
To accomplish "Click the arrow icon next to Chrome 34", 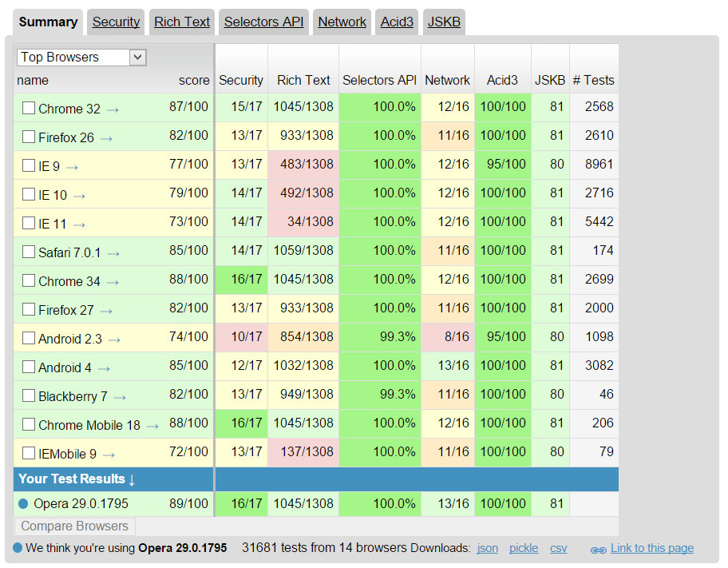I will (113, 283).
